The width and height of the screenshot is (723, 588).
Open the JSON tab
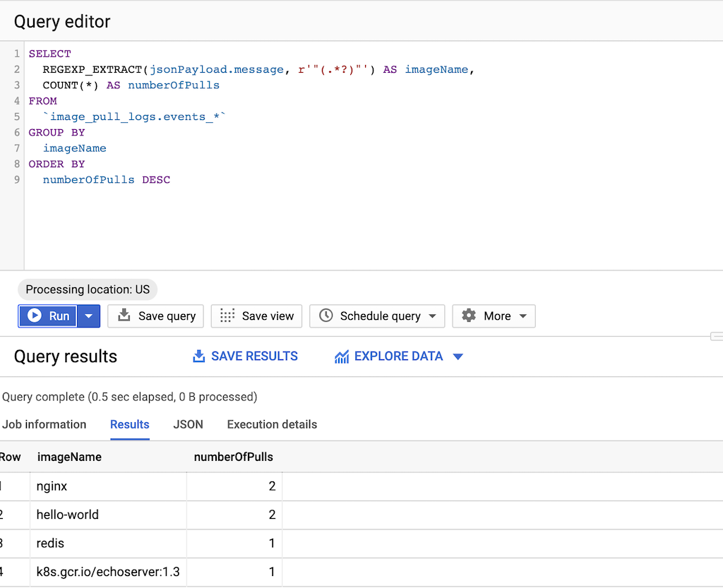(188, 424)
